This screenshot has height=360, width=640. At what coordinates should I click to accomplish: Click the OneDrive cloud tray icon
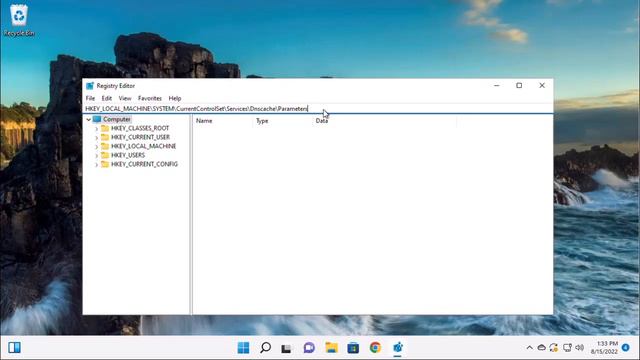click(541, 348)
